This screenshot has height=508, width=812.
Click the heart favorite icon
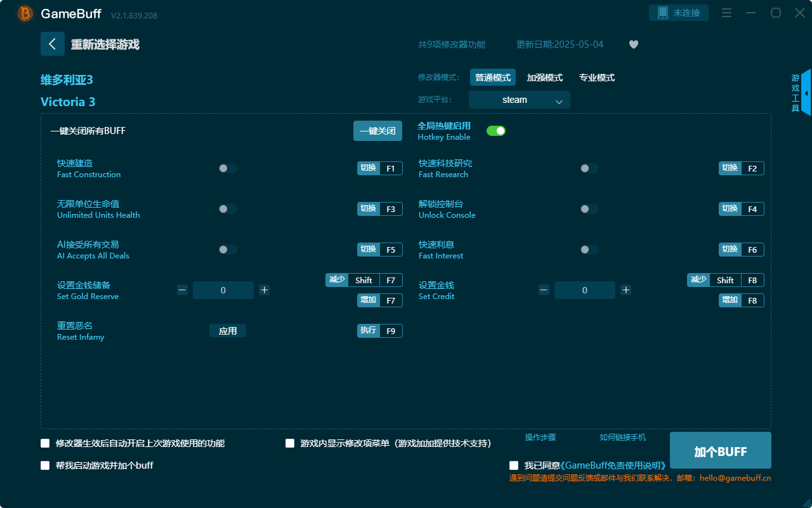[x=633, y=44]
